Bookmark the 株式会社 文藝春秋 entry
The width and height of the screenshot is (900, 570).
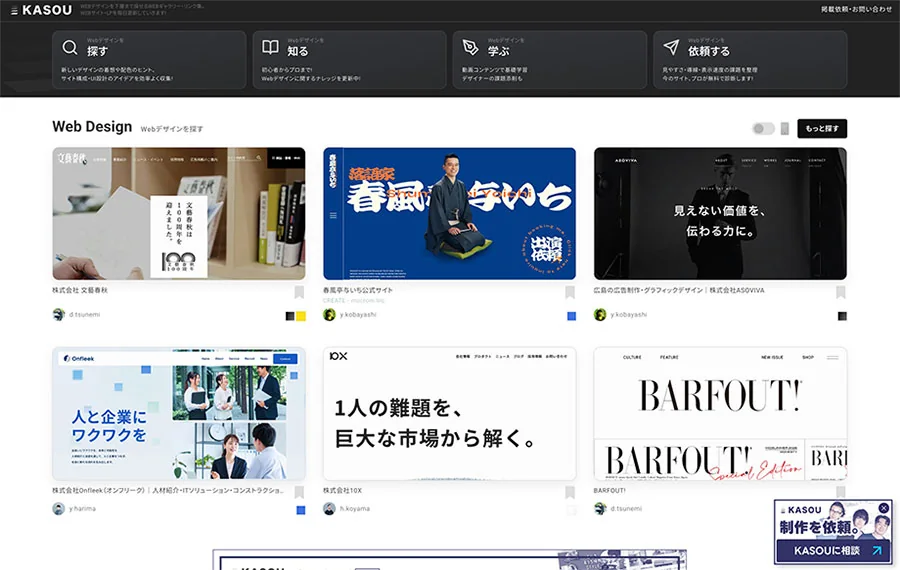[x=299, y=292]
